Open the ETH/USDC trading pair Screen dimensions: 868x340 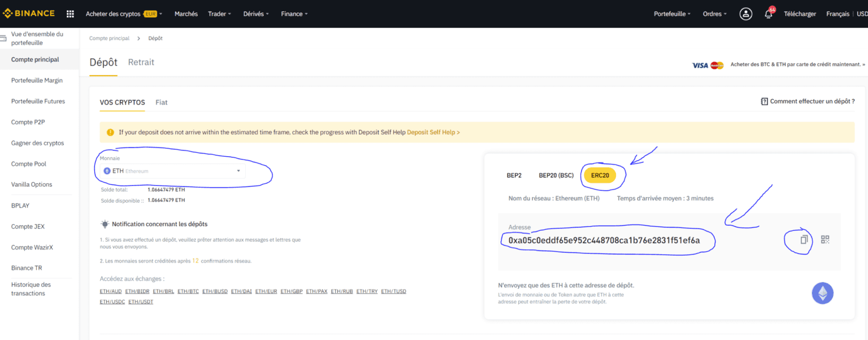tap(112, 302)
